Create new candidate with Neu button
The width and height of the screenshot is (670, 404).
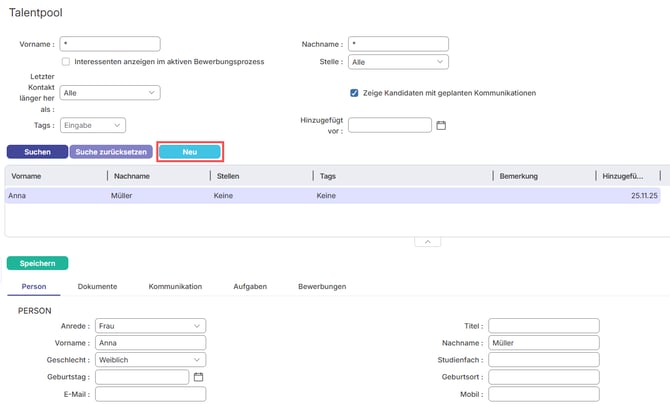click(x=189, y=152)
